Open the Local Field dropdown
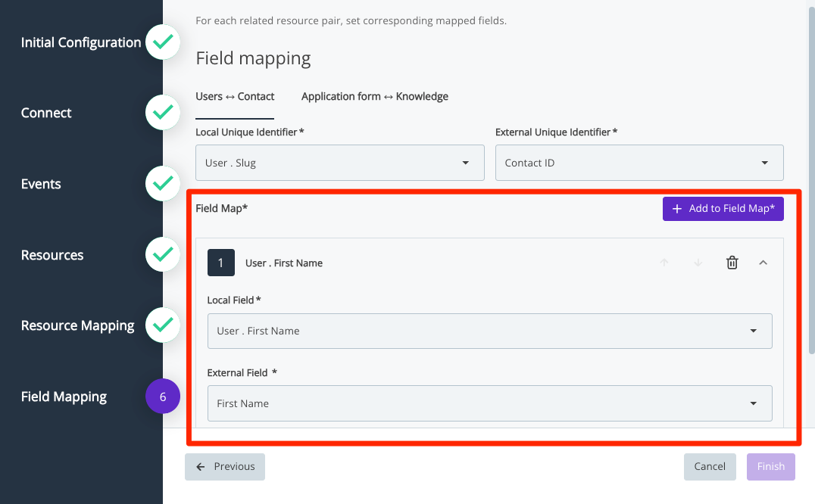 489,331
